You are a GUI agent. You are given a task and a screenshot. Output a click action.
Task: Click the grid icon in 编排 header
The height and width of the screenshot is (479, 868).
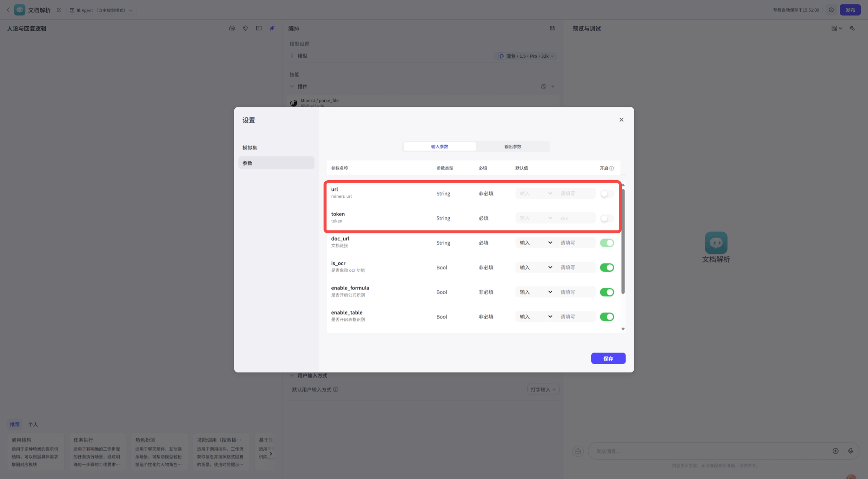(x=552, y=28)
